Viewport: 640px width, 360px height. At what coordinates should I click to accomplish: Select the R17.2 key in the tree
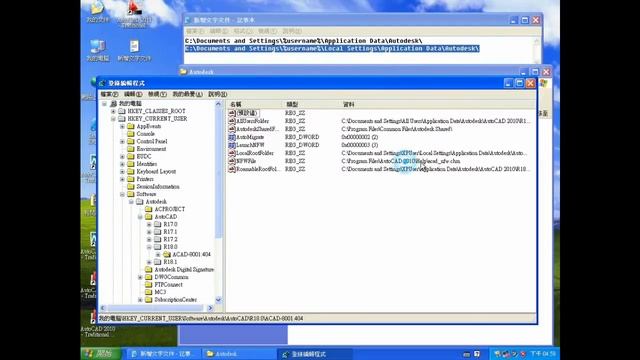170,240
